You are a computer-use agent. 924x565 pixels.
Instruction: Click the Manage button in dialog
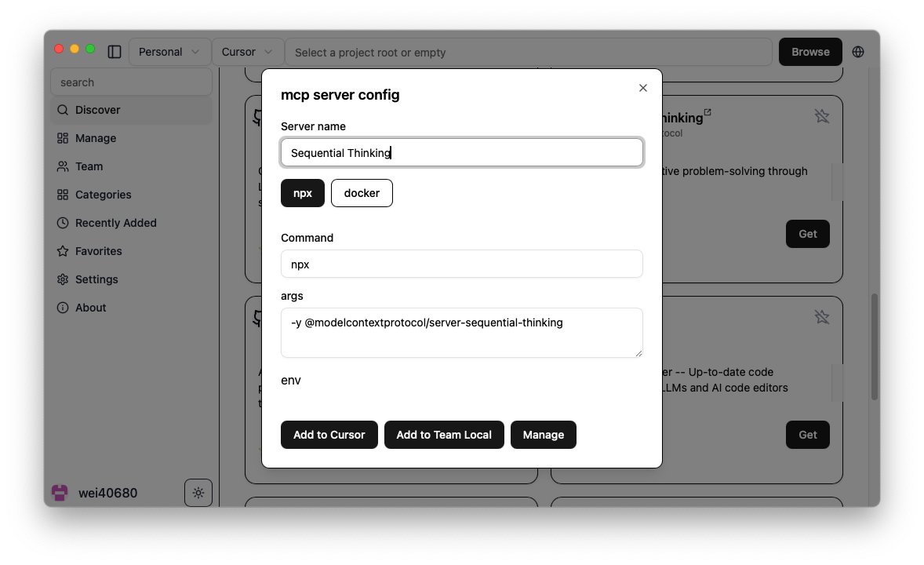(x=544, y=435)
